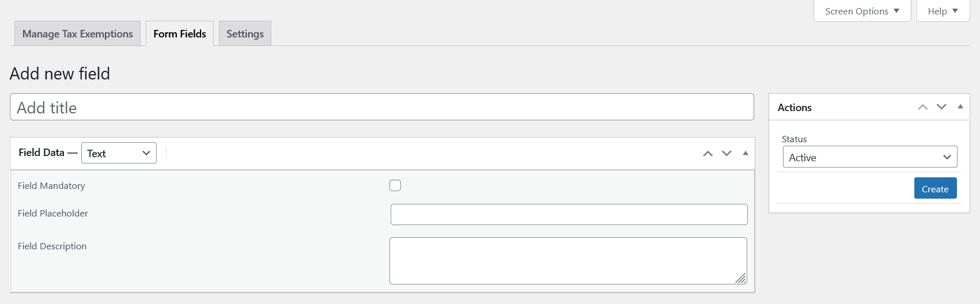The width and height of the screenshot is (980, 304).
Task: Open the Help dropdown tab
Action: 943,12
